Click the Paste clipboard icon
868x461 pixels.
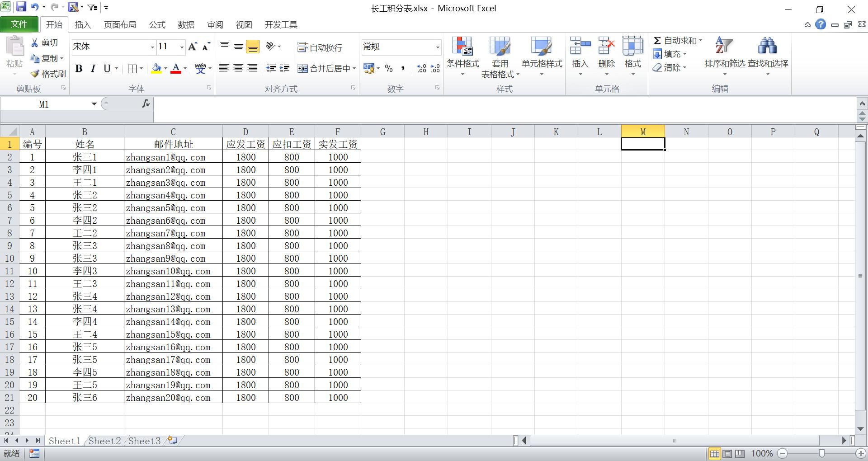click(14, 47)
